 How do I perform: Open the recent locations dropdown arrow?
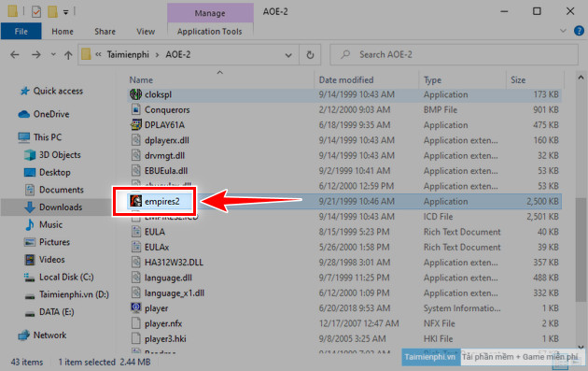pos(53,54)
